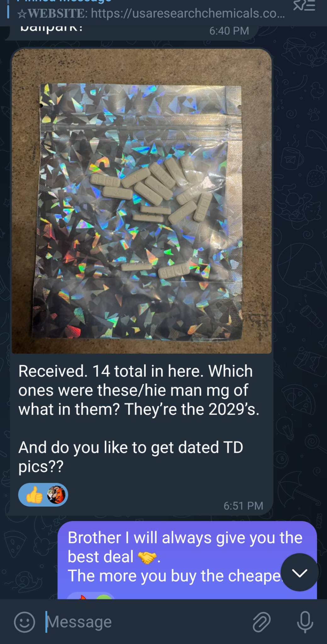Open the pinned messages list icon
The image size is (327, 644).
(x=304, y=6)
